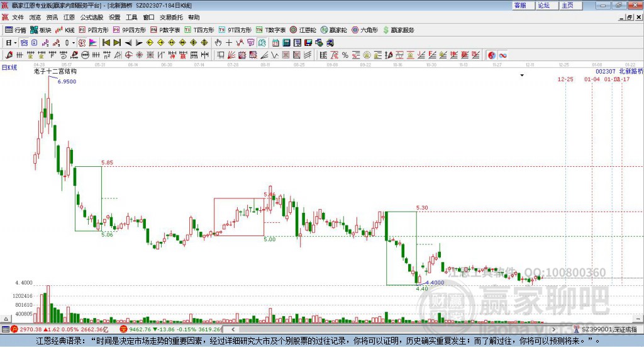Select the crosshair cursor tool
This screenshot has height=347, width=644.
point(229,43)
